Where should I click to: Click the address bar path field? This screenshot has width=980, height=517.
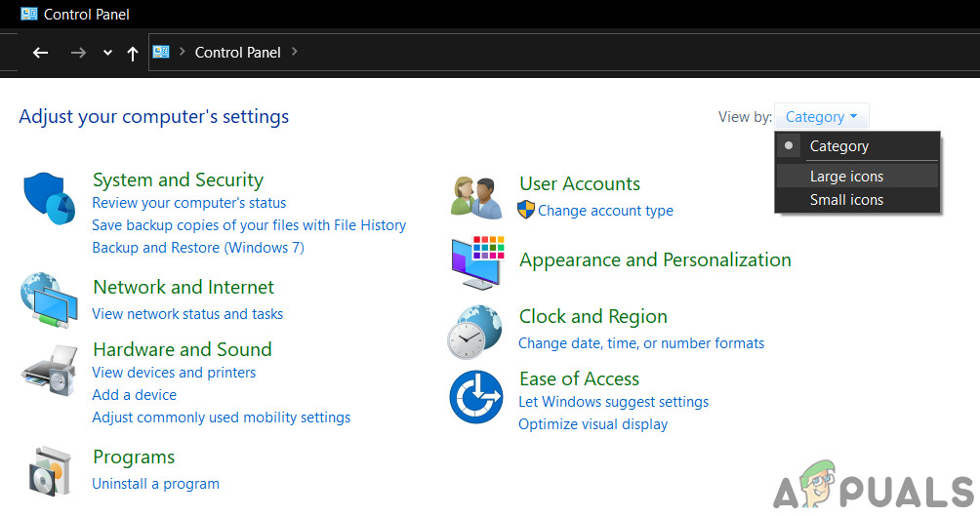(x=586, y=53)
